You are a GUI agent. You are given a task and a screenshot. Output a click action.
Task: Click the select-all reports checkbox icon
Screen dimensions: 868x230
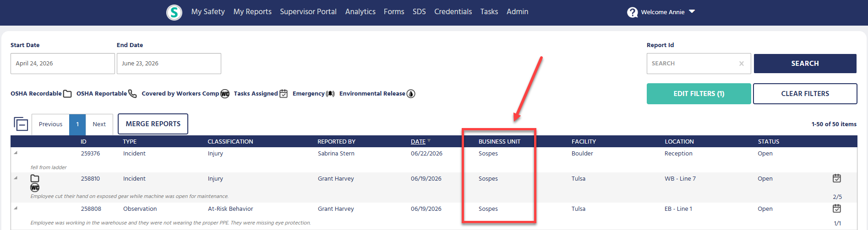(x=21, y=124)
